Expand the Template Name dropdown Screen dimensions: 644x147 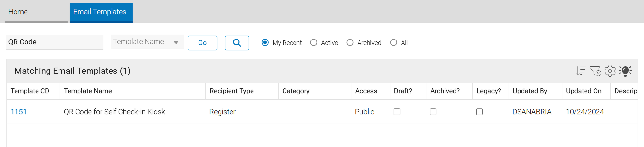147,42
